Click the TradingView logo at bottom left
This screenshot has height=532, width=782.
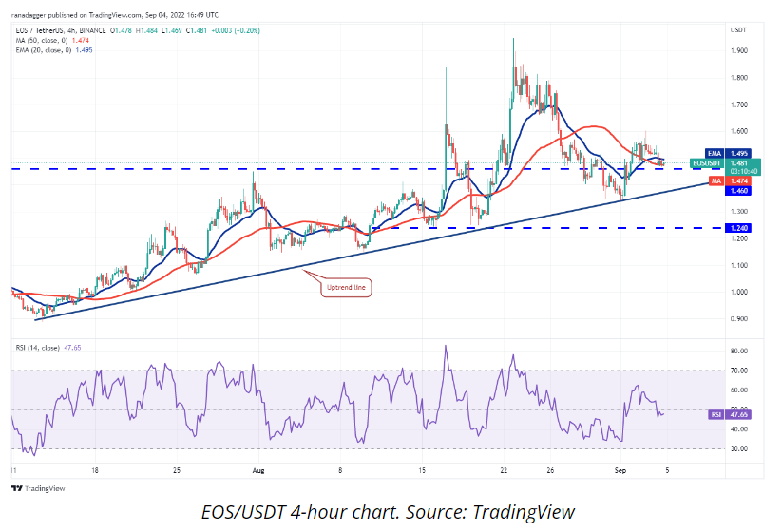38,488
